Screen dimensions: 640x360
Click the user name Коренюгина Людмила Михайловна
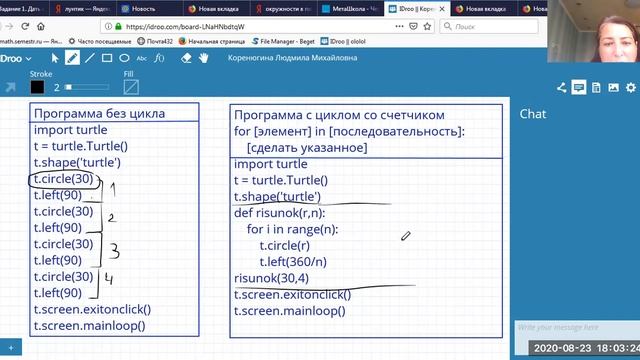[x=292, y=58]
